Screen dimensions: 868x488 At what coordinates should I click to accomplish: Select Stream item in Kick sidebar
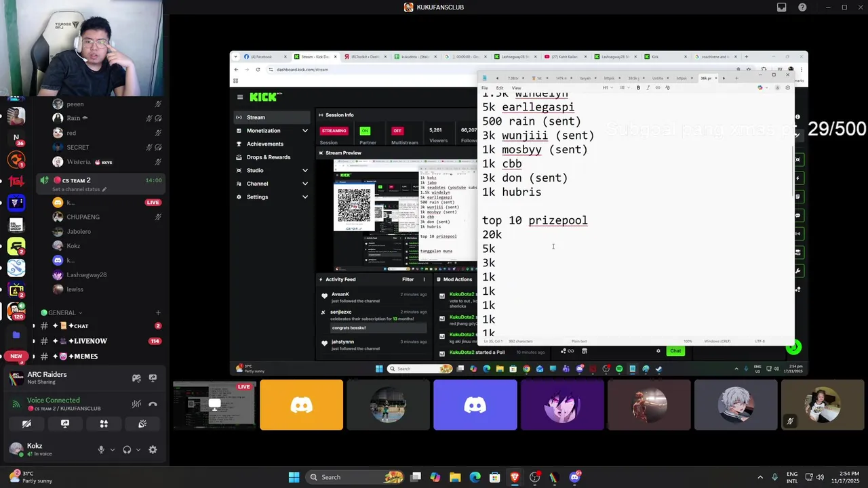[272, 117]
